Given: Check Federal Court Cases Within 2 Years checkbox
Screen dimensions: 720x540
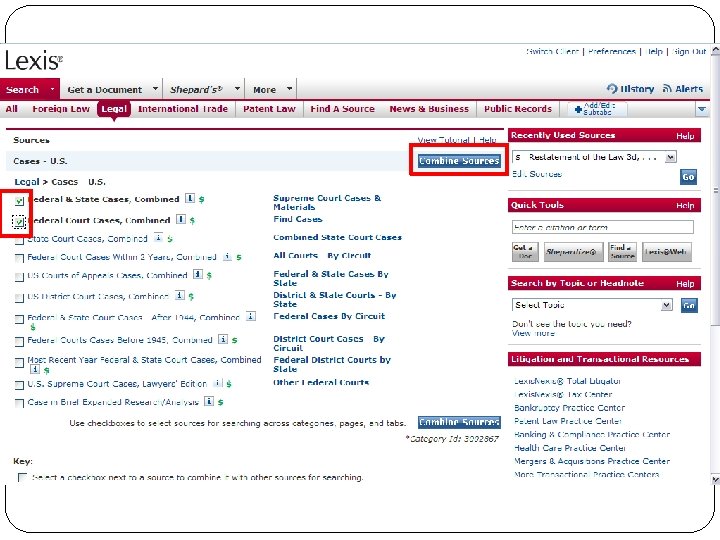Looking at the screenshot, I should [x=19, y=259].
